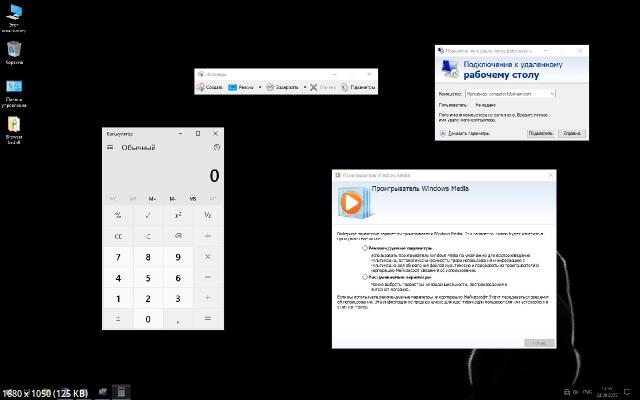Image resolution: width=640 pixels, height=400 pixels.
Task: Open Control Panel desktop icon
Action: 15,88
